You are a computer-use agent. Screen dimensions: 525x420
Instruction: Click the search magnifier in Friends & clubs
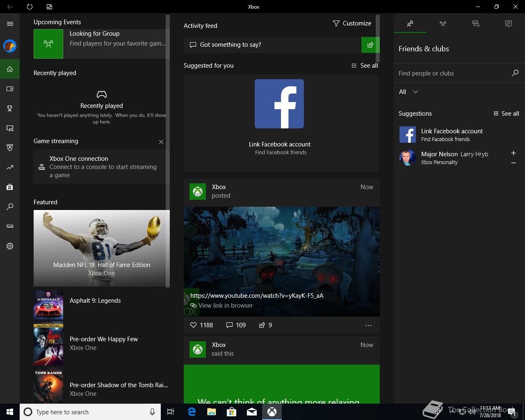[515, 73]
